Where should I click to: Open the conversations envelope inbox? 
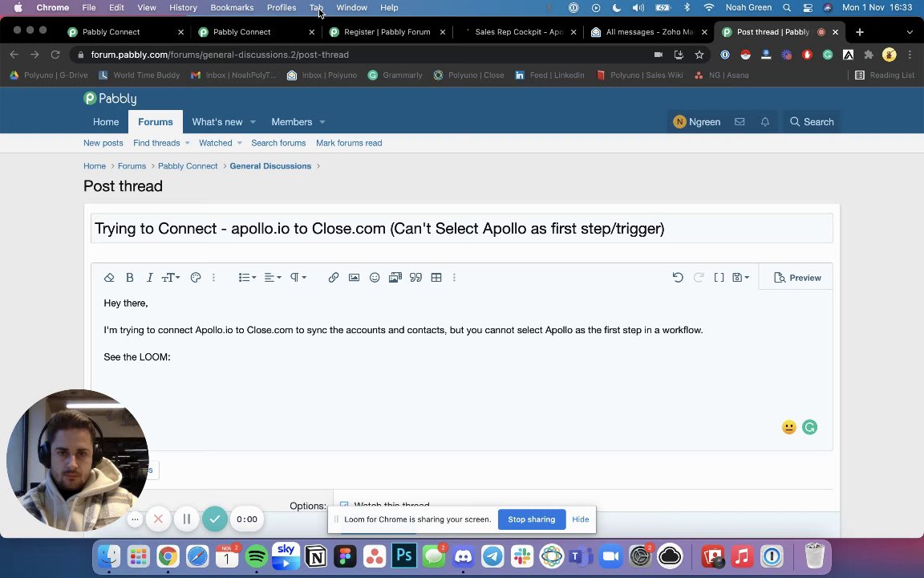pyautogui.click(x=740, y=121)
